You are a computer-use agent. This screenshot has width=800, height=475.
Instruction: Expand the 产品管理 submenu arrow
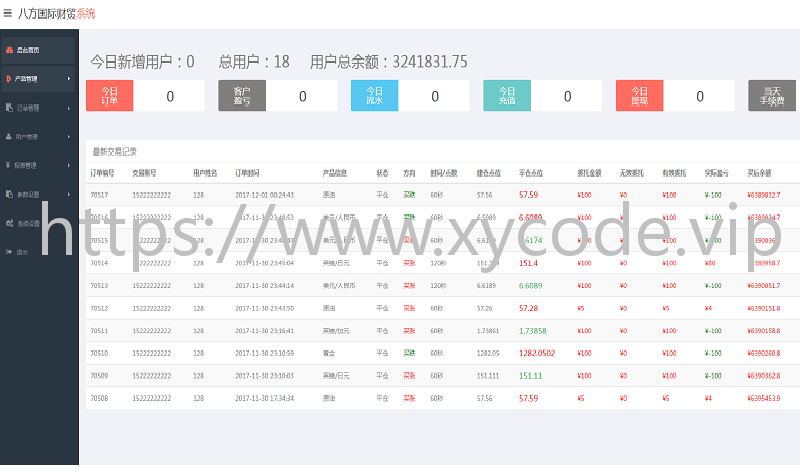(69, 79)
